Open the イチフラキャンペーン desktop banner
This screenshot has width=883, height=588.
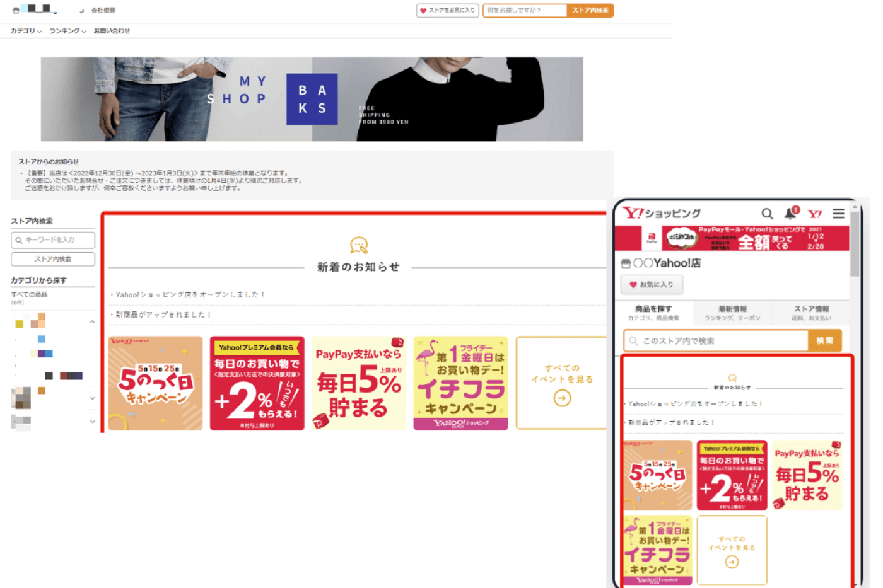[x=460, y=383]
